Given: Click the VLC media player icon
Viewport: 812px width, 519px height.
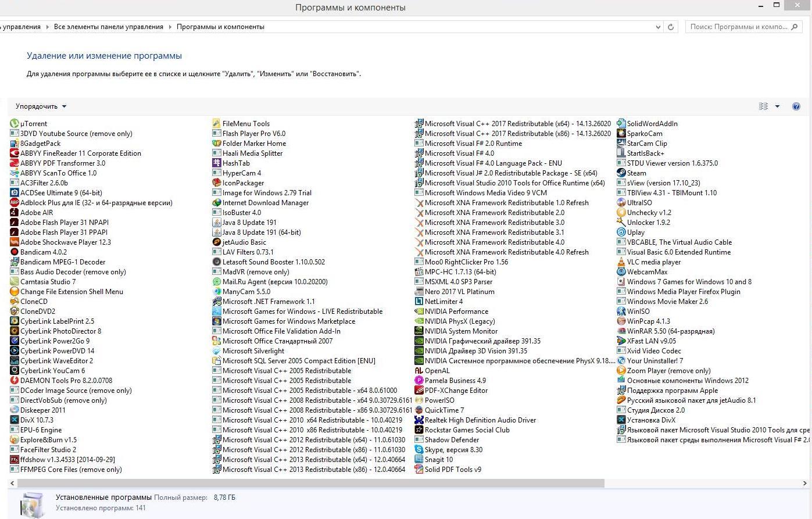Looking at the screenshot, I should (621, 262).
